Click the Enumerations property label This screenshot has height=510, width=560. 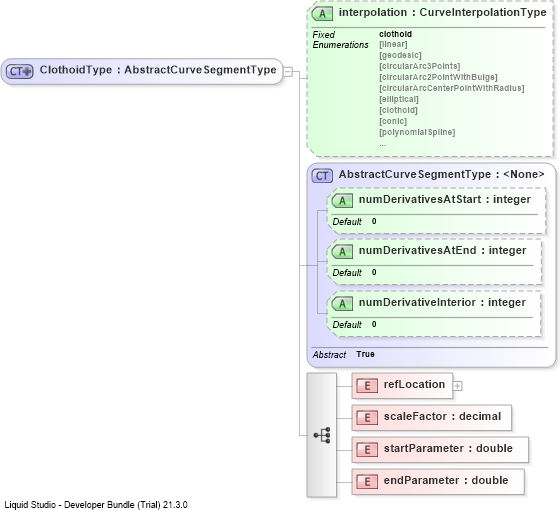click(340, 45)
